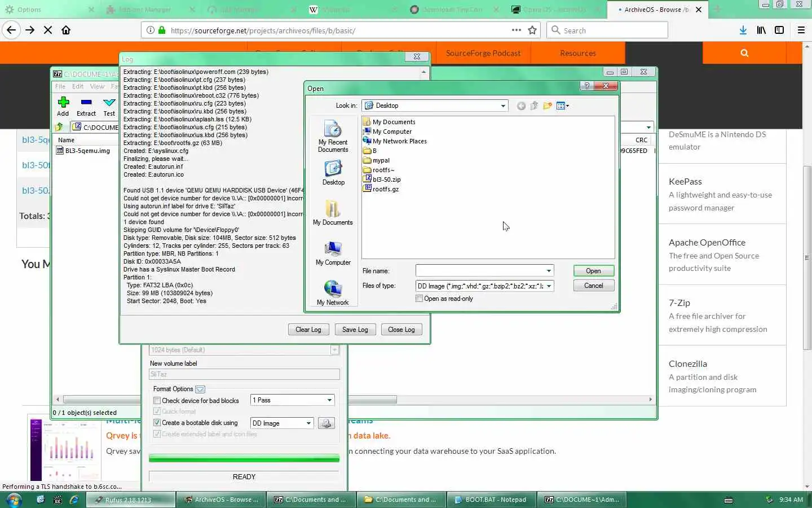The height and width of the screenshot is (508, 812).
Task: Switch to Rufus 2.18.1213 in the taskbar
Action: [130, 500]
